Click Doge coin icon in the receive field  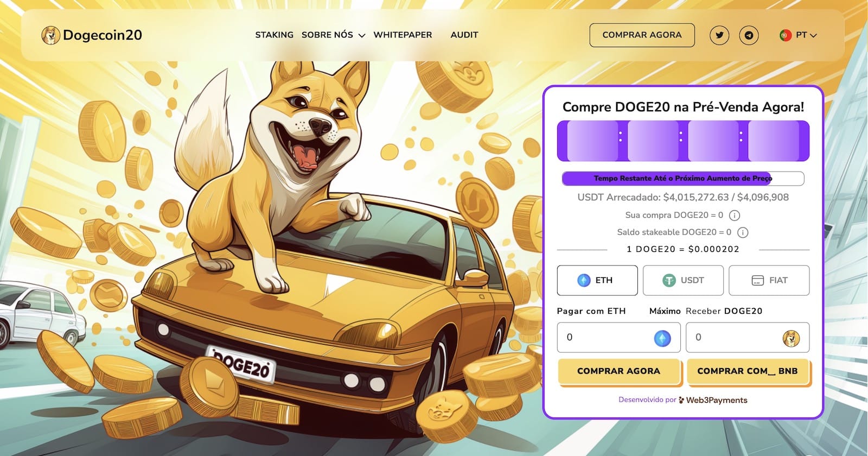pos(791,338)
